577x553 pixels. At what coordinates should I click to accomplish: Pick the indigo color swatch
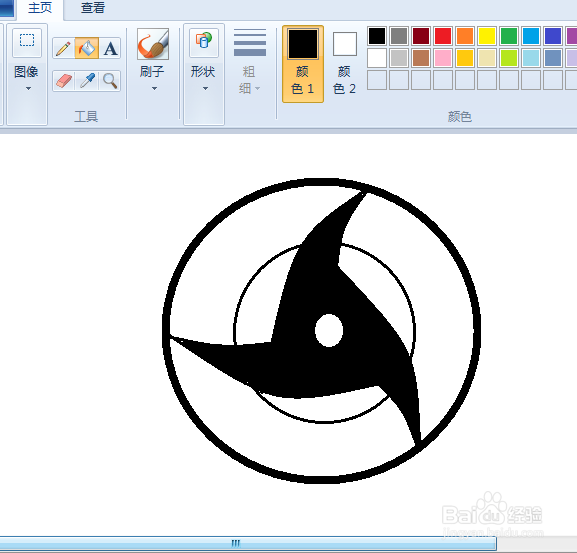coord(553,36)
